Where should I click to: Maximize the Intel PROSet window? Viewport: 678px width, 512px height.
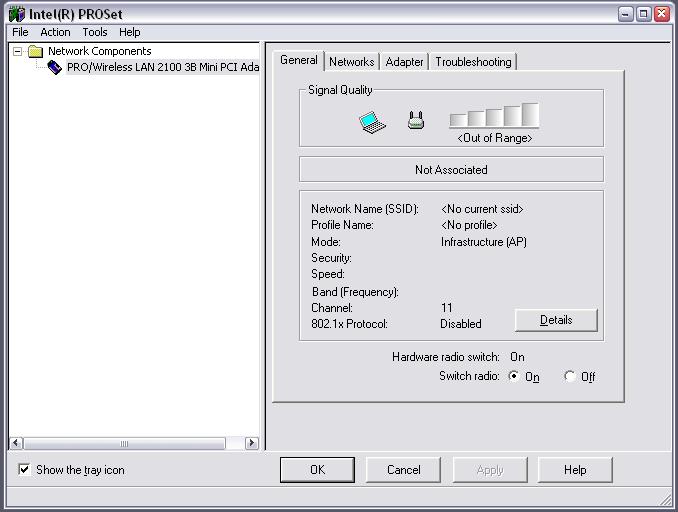(x=643, y=14)
